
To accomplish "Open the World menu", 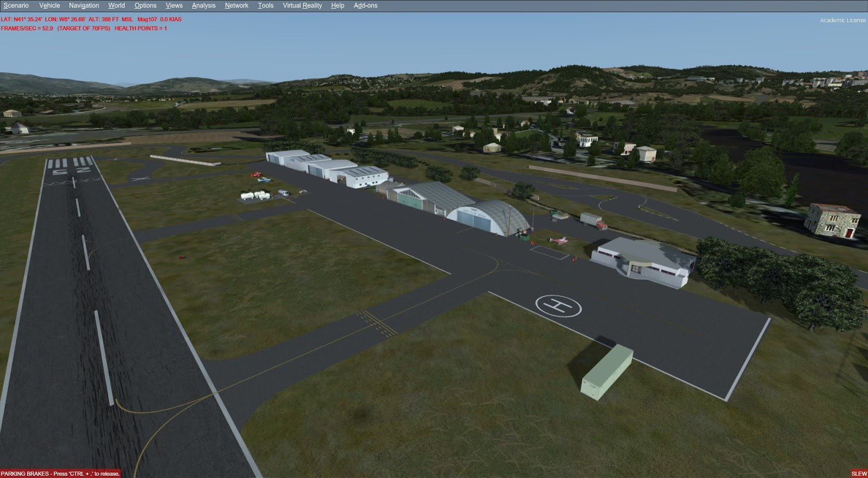I will (116, 5).
